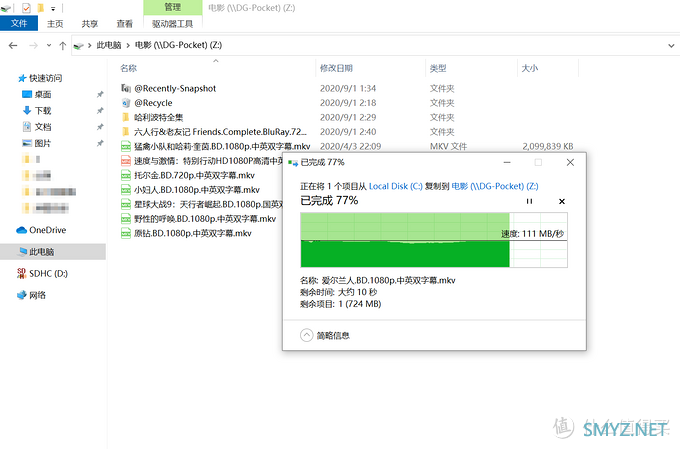Click the @Recycle recycle bin icon
Viewport: 680px width, 449px height.
[x=126, y=103]
